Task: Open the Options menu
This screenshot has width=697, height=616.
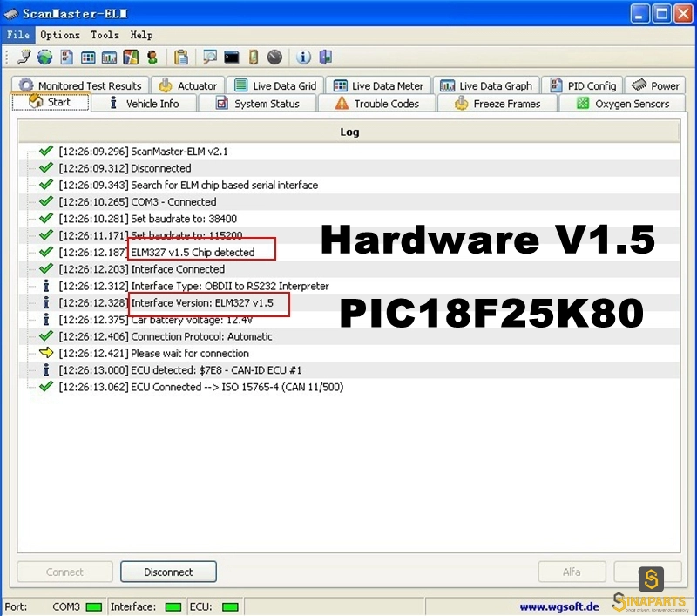Action: pos(60,35)
